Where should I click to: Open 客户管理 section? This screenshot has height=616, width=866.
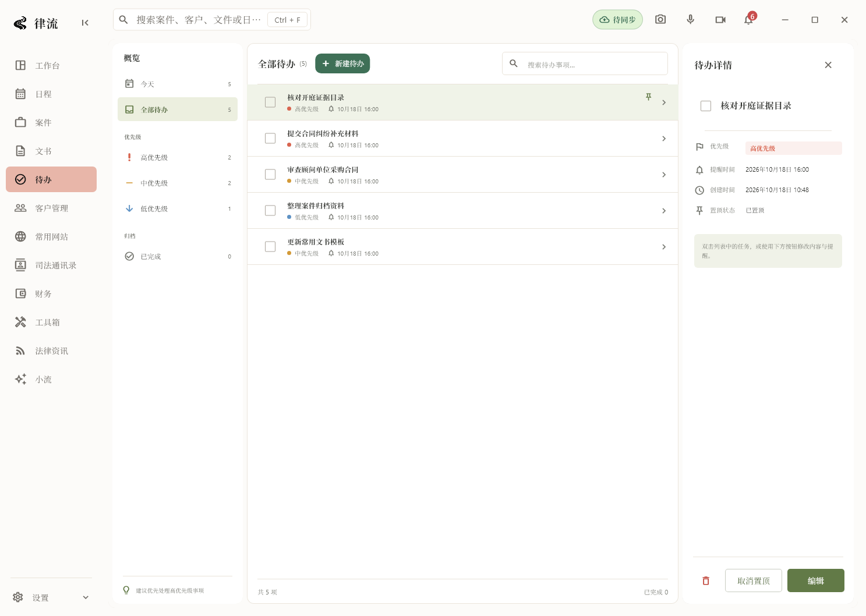coord(51,208)
